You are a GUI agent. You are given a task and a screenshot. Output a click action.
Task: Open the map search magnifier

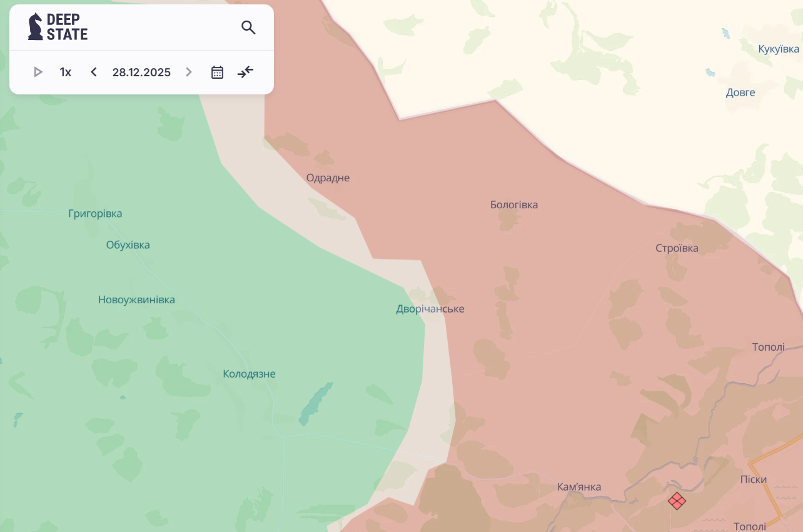click(x=248, y=28)
